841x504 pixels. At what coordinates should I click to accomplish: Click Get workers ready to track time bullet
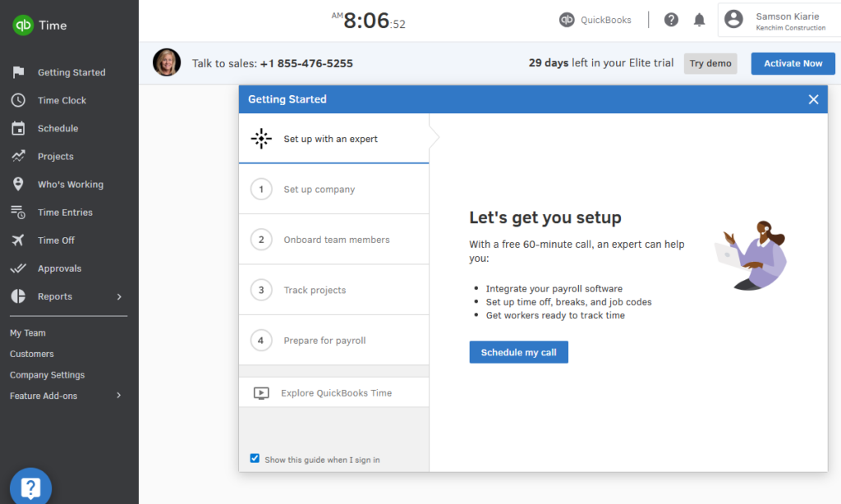click(555, 315)
